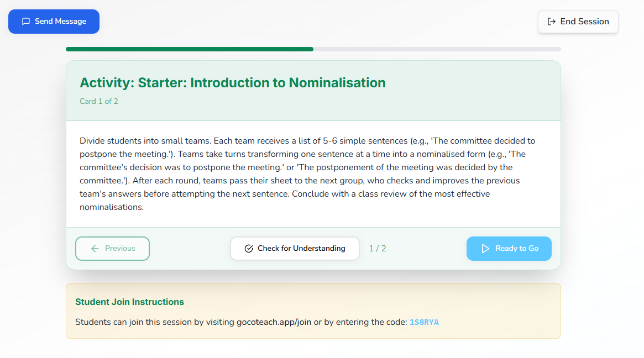Viewport: 644px width, 358px height.
Task: Select the Activity: Starter nominalisation heading
Action: point(233,83)
